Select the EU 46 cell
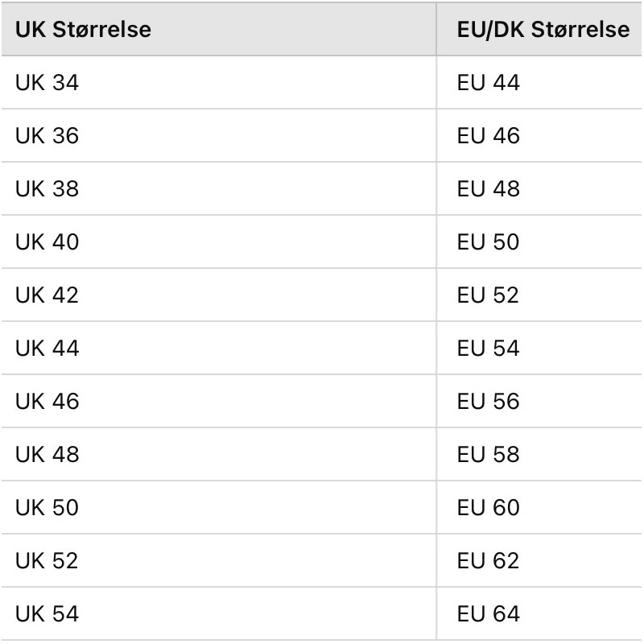 tap(539, 135)
